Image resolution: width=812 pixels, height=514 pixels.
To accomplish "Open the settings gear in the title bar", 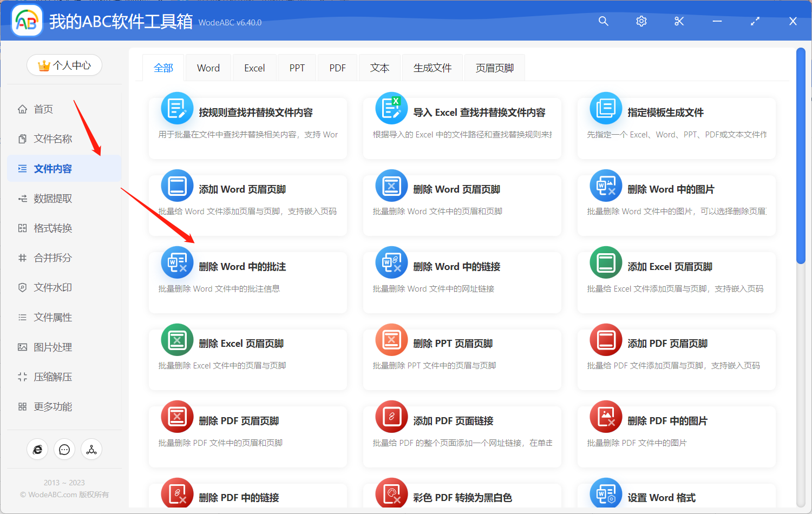I will click(x=641, y=21).
